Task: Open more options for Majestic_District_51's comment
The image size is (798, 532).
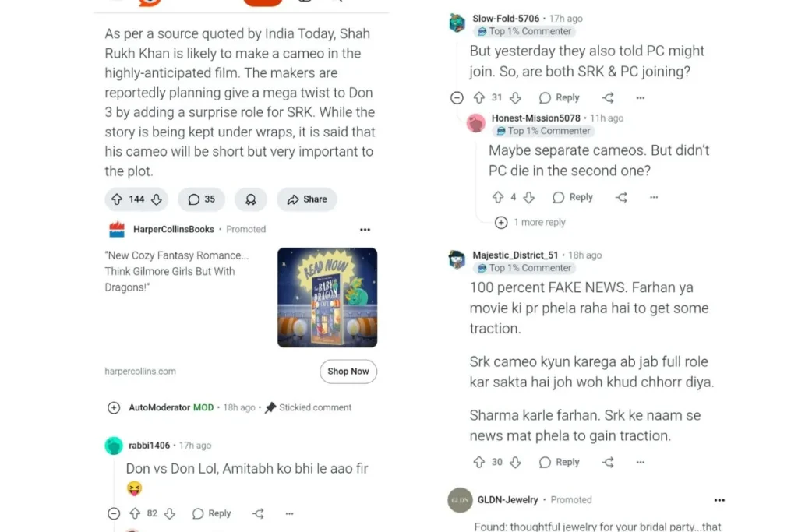Action: pyautogui.click(x=641, y=463)
